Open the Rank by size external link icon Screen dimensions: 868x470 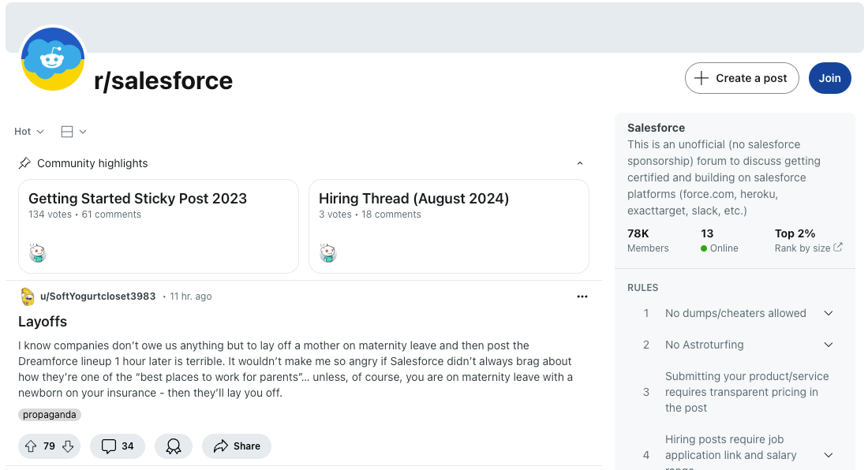838,247
